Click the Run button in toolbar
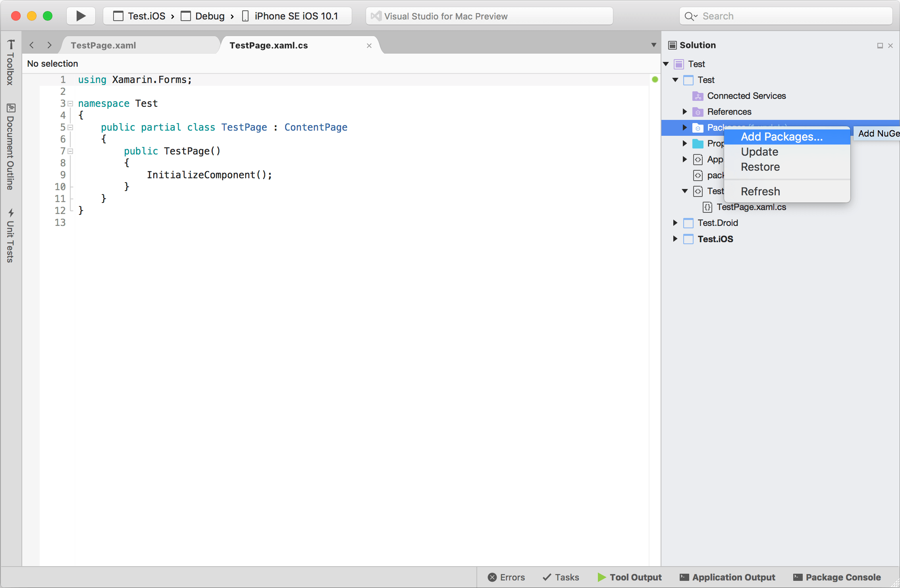Image resolution: width=900 pixels, height=588 pixels. 81,16
